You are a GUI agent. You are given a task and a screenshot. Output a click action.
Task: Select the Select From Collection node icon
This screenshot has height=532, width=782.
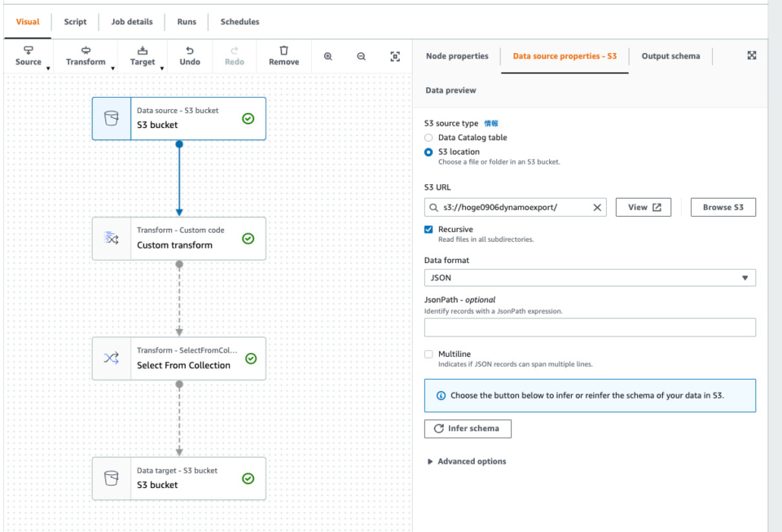(112, 358)
